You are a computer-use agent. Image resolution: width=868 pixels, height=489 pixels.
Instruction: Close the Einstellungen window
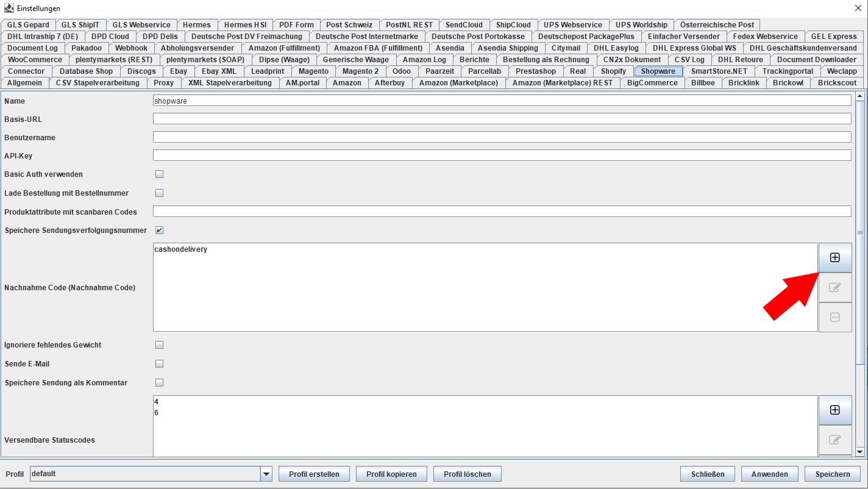pos(859,9)
